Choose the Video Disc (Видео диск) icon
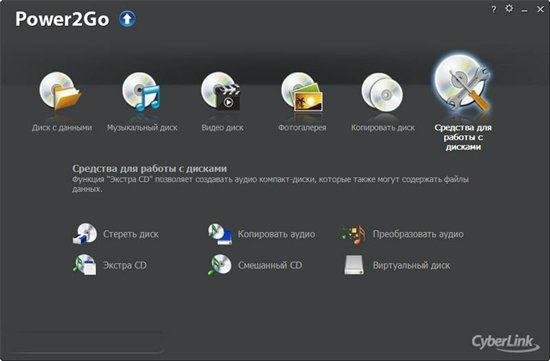 (221, 92)
